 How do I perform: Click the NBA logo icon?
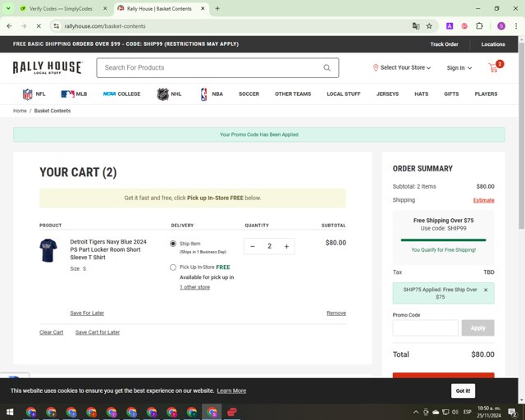point(203,94)
